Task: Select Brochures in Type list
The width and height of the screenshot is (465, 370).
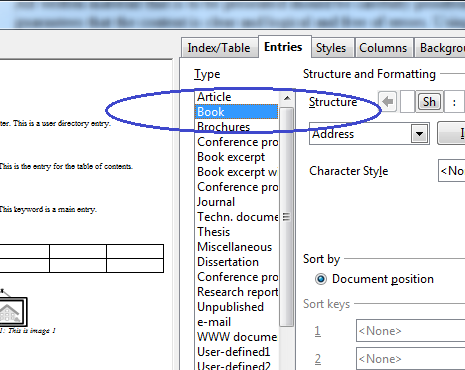Action: (x=236, y=127)
